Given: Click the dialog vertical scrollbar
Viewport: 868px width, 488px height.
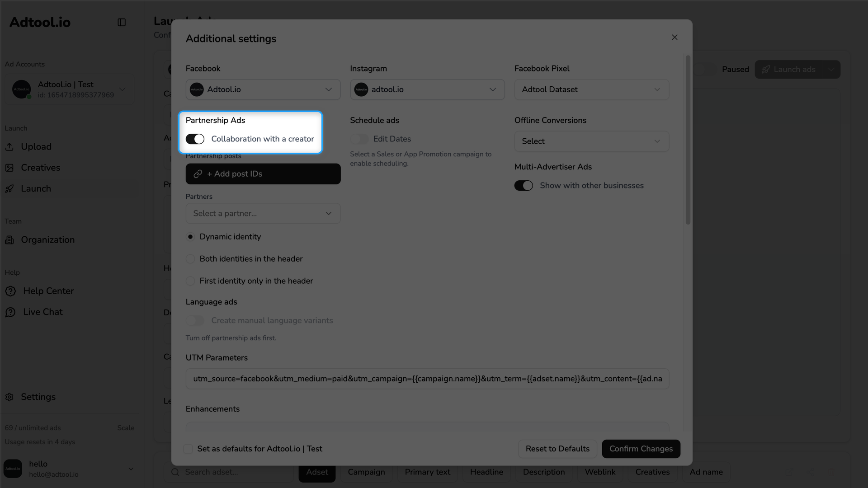Looking at the screenshot, I should tap(688, 140).
